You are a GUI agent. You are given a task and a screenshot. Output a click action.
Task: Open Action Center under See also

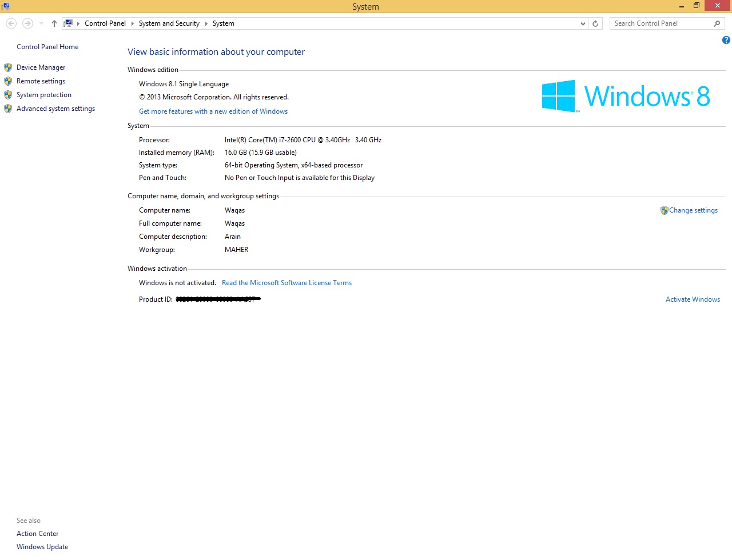click(37, 534)
